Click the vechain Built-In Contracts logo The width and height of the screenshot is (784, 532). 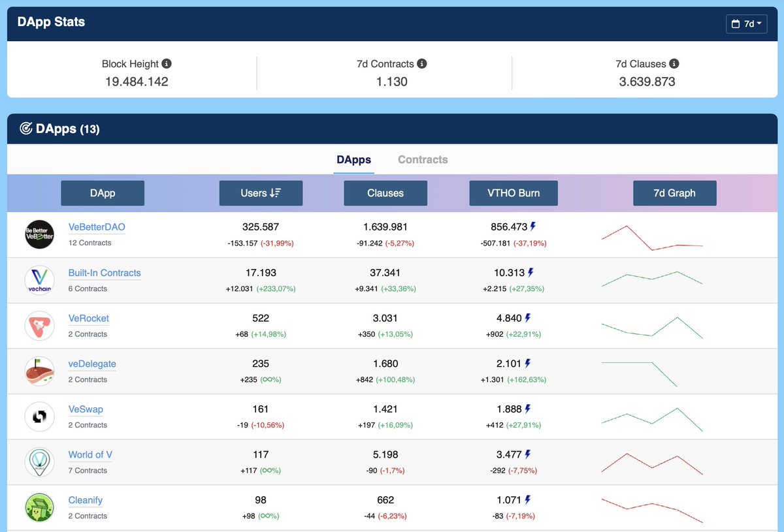(39, 280)
